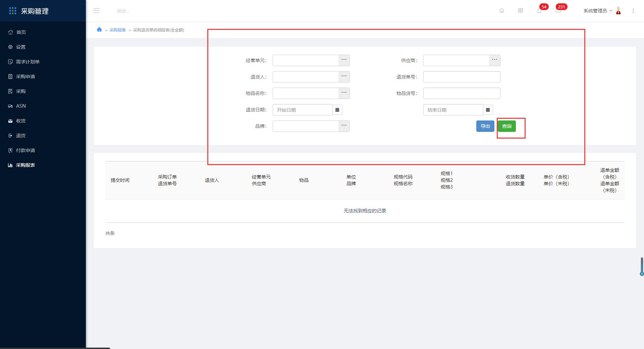
Task: Click the 首页 house icon in sidebar
Action: click(10, 32)
